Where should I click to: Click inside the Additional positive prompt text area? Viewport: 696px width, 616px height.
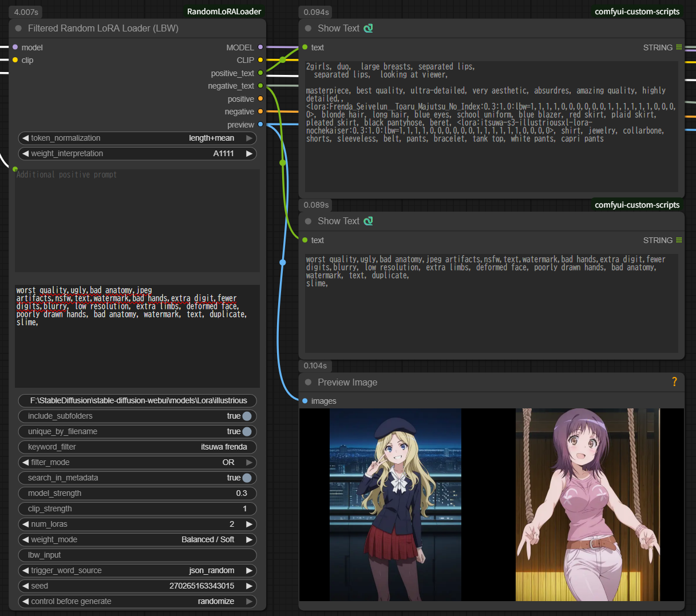pos(137,221)
